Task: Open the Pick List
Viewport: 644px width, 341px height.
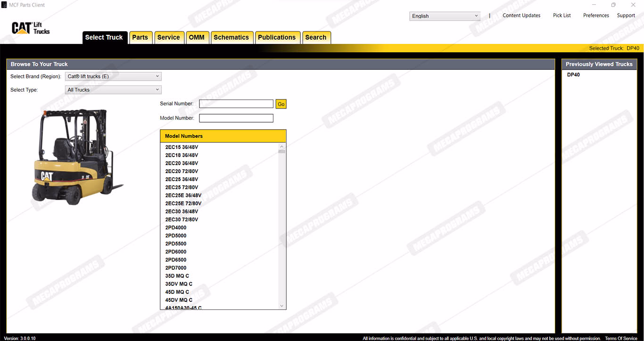Action: pyautogui.click(x=561, y=16)
